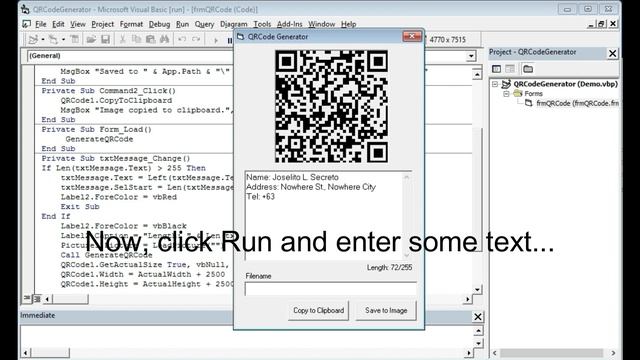
Task: Click the Procedure View icon below the code
Action: coord(27,299)
